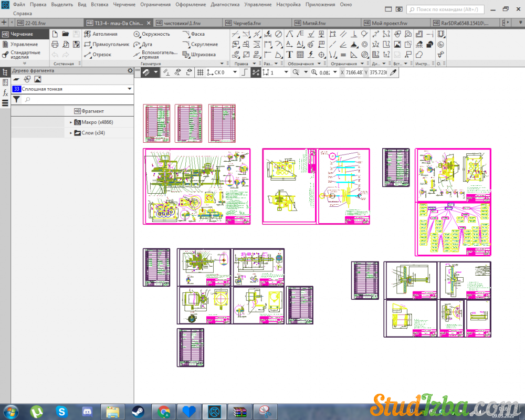525x420 pixels.
Task: Click the open folder icon in Системная
Action: point(66,34)
